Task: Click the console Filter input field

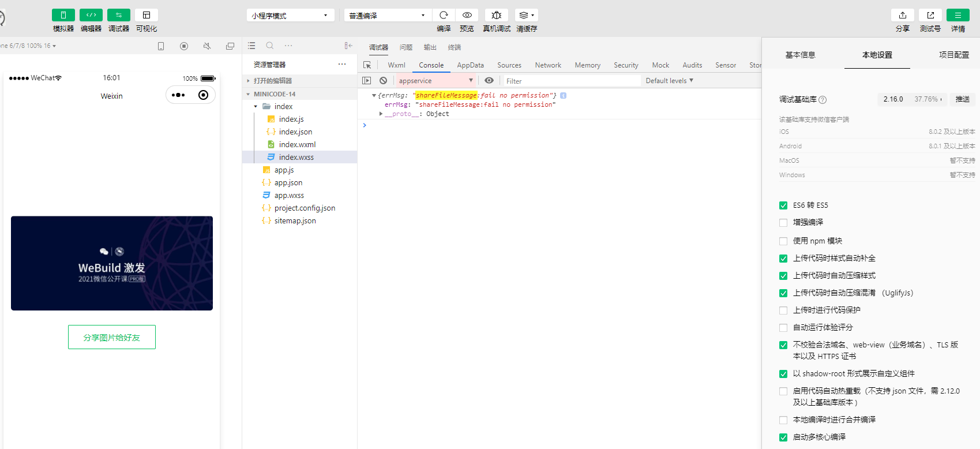Action: tap(572, 81)
